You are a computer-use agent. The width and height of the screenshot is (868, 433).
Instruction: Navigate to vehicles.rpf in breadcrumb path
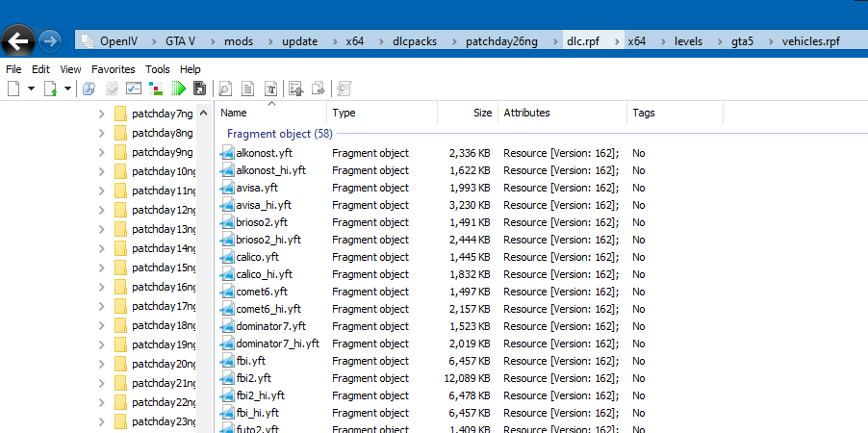[x=810, y=41]
